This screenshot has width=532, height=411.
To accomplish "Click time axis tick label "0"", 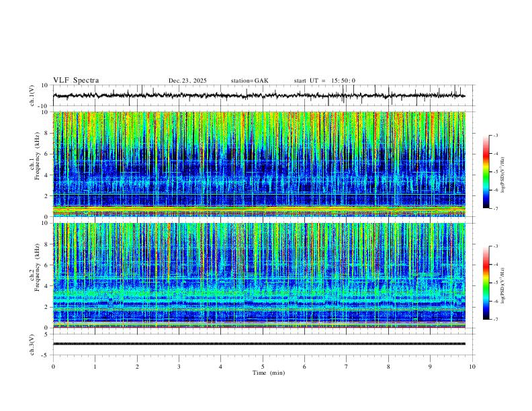I will coord(53,367).
